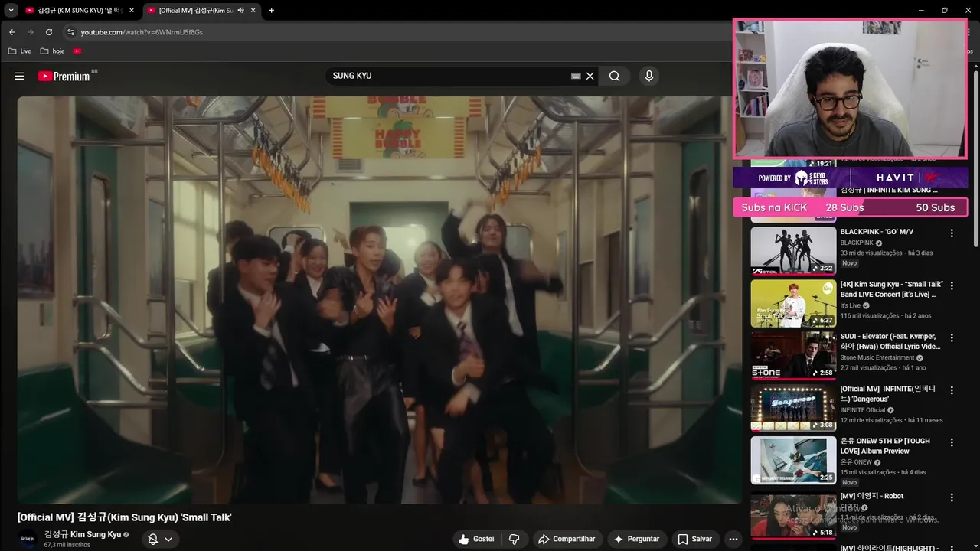980x551 pixels.
Task: Open options menu for Small Talk LIVE Concert
Action: tap(952, 285)
